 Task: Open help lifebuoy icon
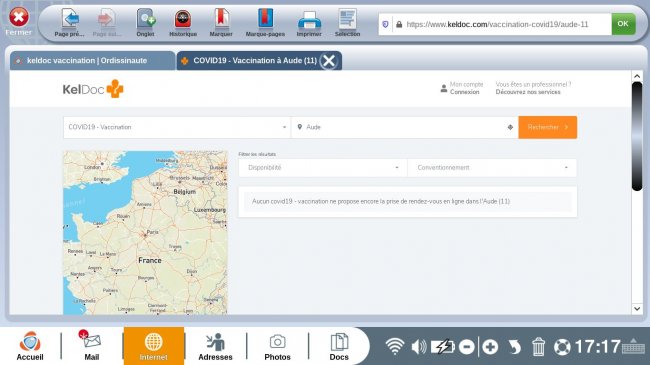562,347
